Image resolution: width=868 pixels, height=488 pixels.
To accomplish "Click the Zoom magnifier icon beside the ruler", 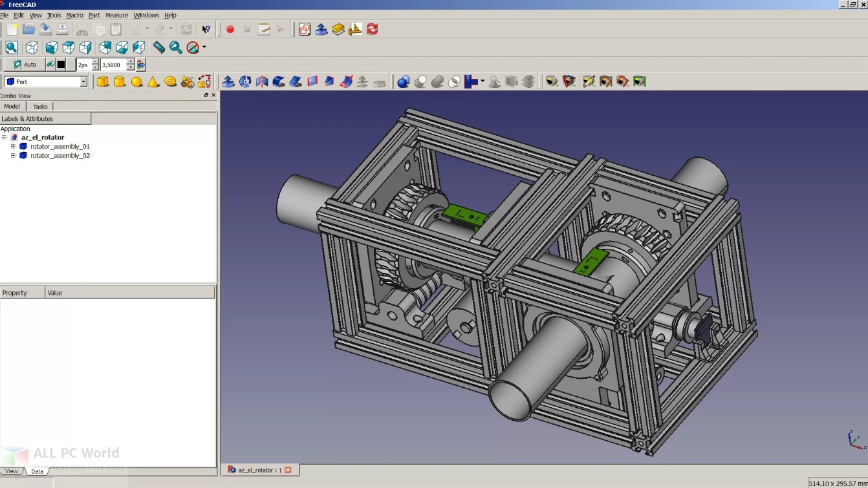I will point(175,47).
